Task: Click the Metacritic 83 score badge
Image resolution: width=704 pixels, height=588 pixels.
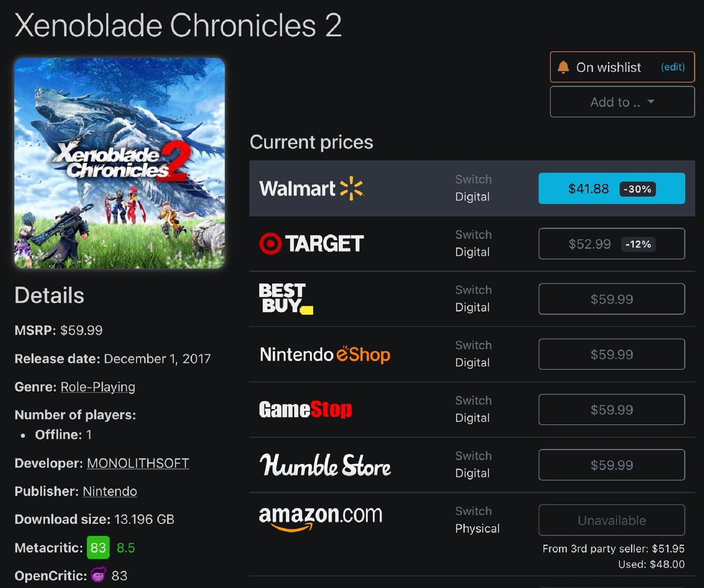Action: (x=98, y=548)
